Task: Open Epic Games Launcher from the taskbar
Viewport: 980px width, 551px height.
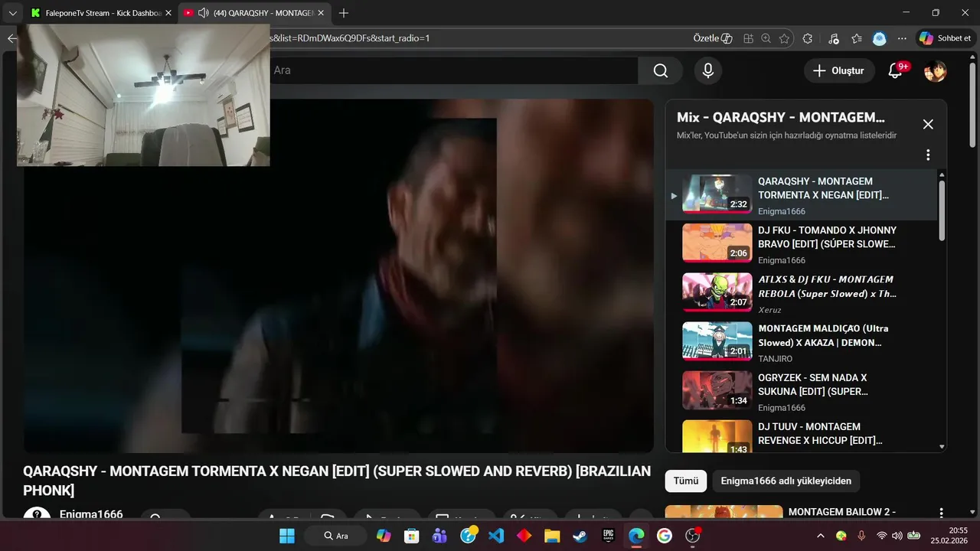Action: (x=609, y=536)
